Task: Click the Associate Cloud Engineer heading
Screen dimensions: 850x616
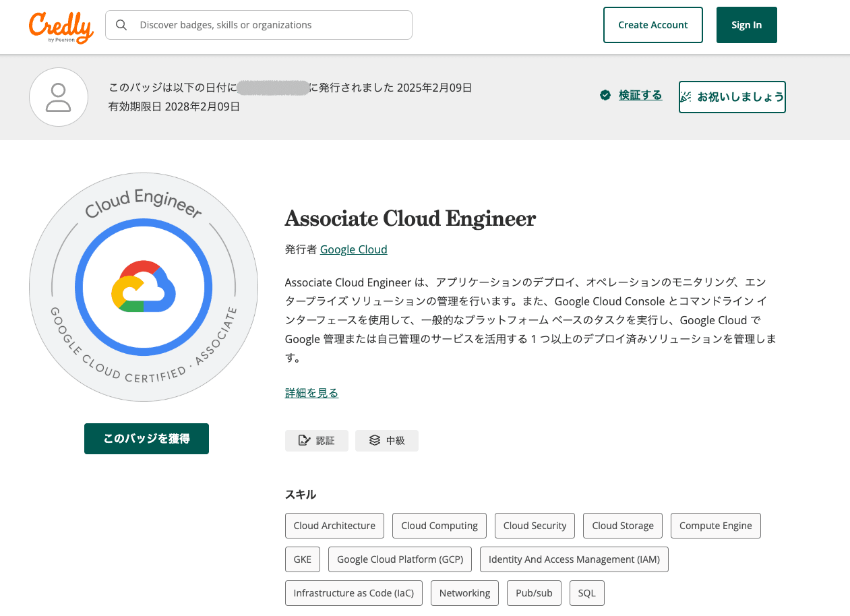Action: pyautogui.click(x=411, y=218)
